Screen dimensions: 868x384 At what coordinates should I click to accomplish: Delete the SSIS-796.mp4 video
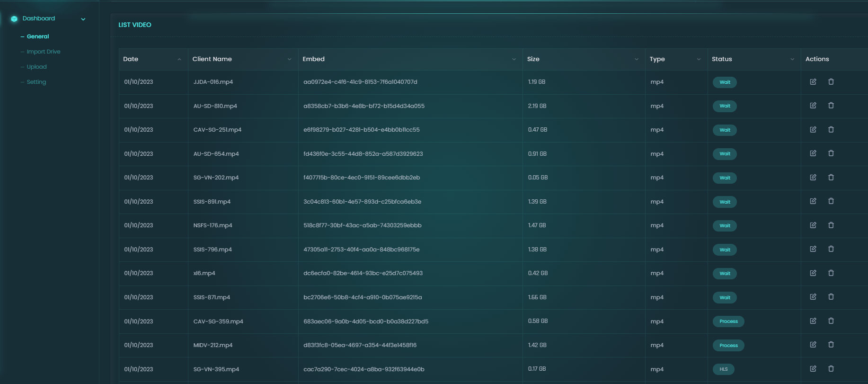click(831, 249)
